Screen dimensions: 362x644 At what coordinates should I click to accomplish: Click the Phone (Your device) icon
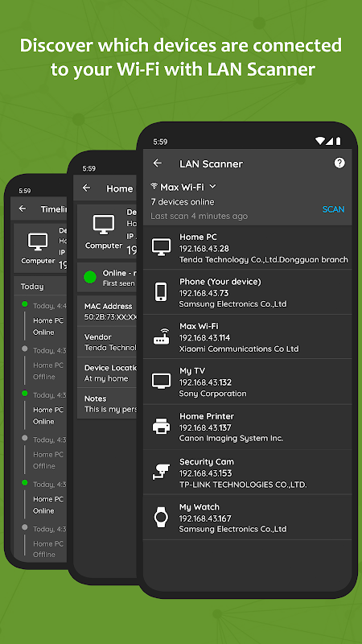click(x=161, y=292)
